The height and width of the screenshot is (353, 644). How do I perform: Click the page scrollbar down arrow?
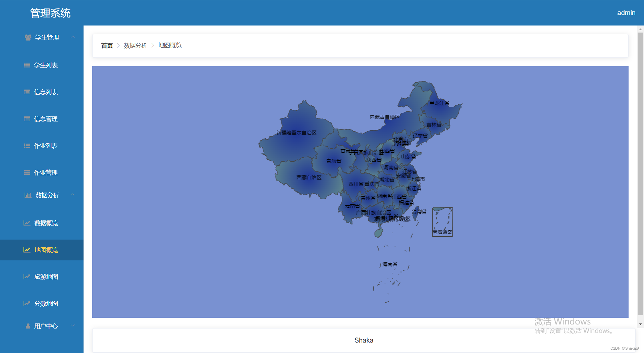641,324
